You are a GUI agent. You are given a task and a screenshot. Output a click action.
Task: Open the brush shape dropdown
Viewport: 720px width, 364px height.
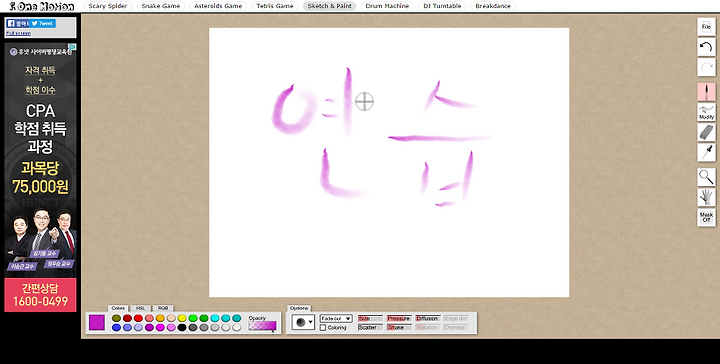tap(303, 322)
